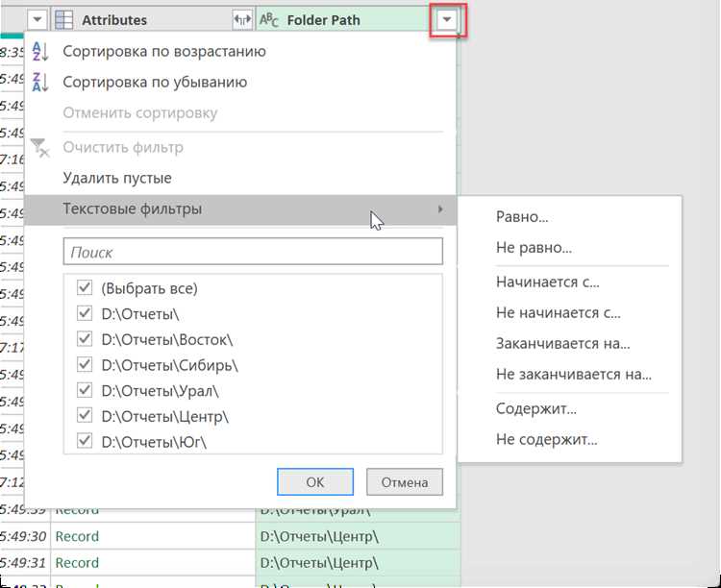This screenshot has width=721, height=588.
Task: Click the Attributes column header
Action: click(152, 20)
